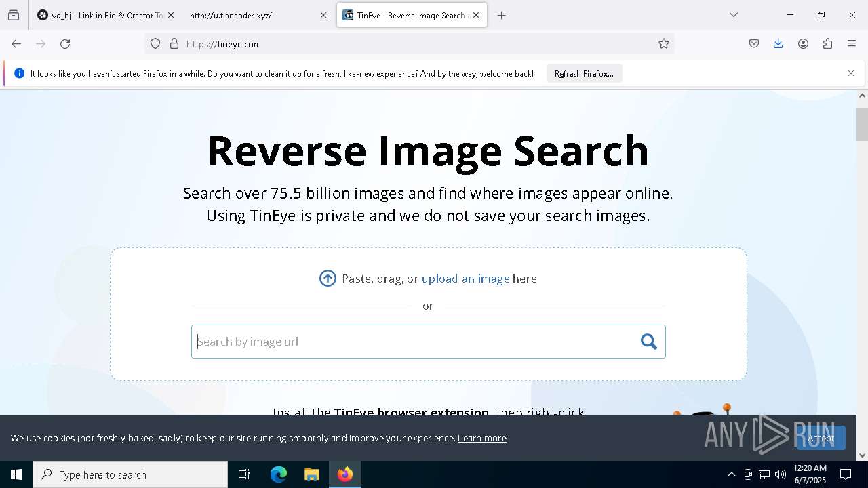Open volume control tray icon

click(x=781, y=474)
